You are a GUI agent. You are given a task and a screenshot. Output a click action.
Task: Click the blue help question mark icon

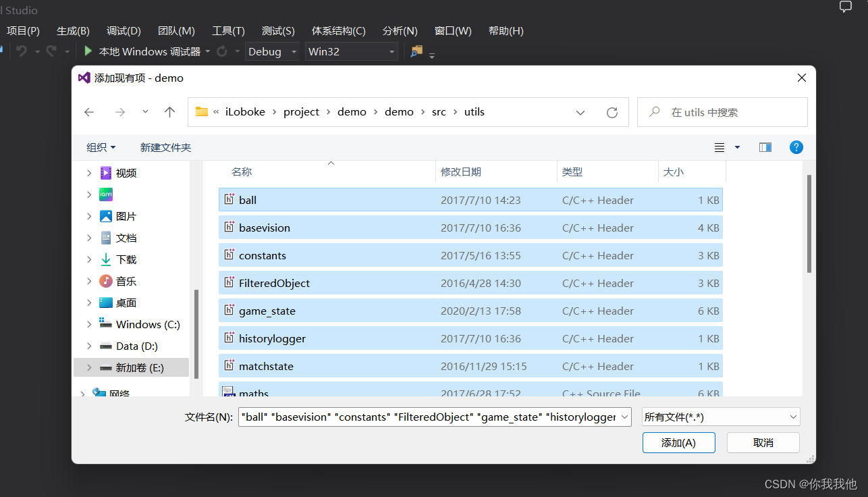coord(796,147)
